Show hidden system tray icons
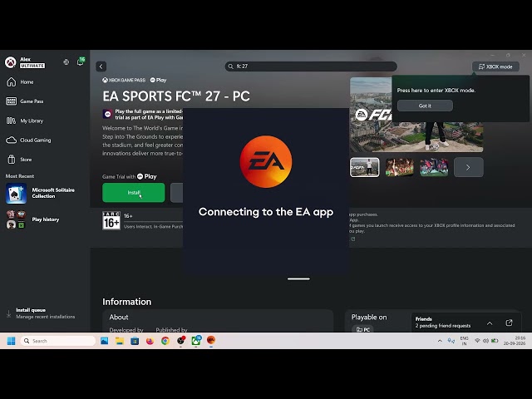 pos(440,341)
